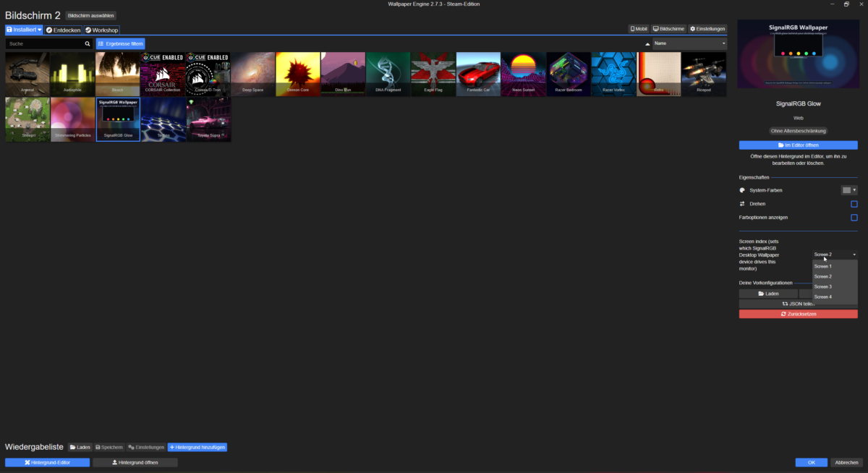Select the Demon Core wallpaper

[298, 74]
